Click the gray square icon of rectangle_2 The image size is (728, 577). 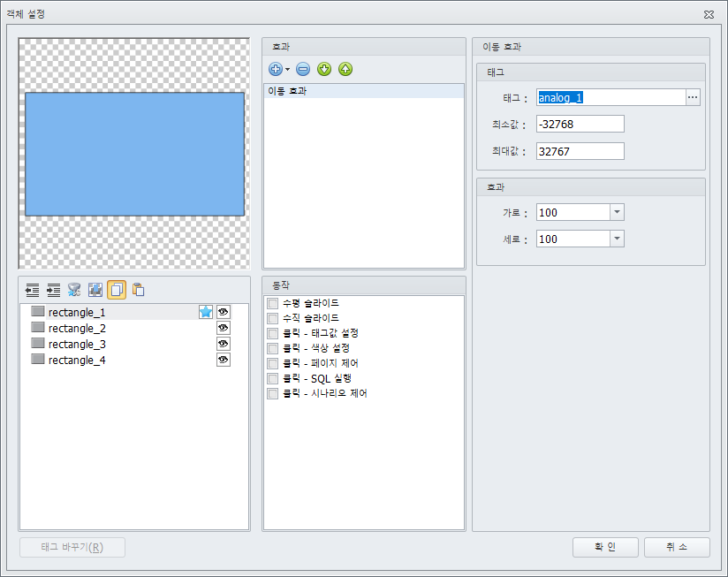click(38, 327)
